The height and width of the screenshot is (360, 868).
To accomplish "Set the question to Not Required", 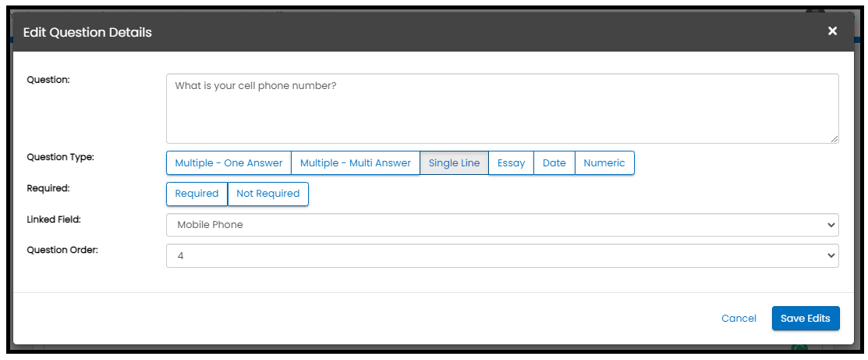I will (x=267, y=194).
